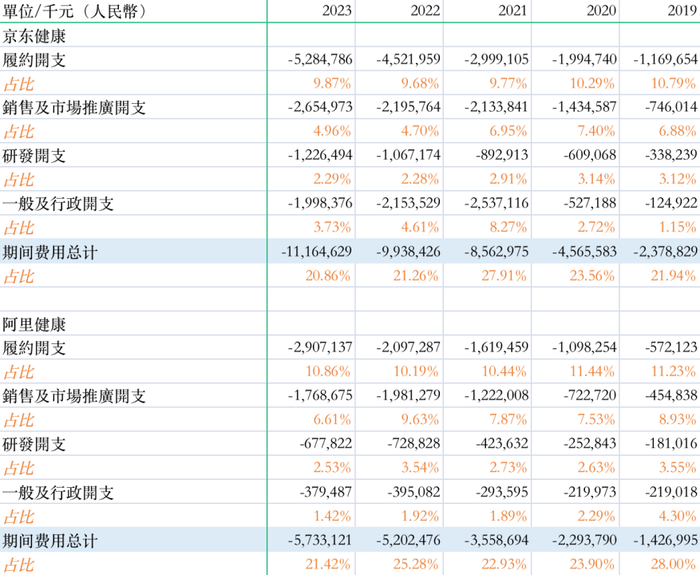Select percentage 6.61%
The width and height of the screenshot is (700, 575).
tap(332, 419)
